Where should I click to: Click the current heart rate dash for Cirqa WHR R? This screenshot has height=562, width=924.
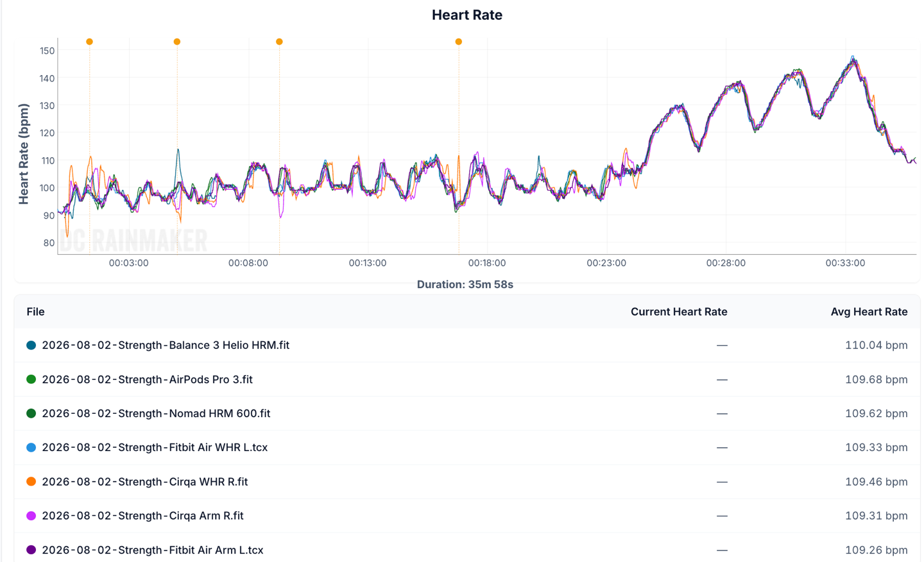click(x=722, y=482)
